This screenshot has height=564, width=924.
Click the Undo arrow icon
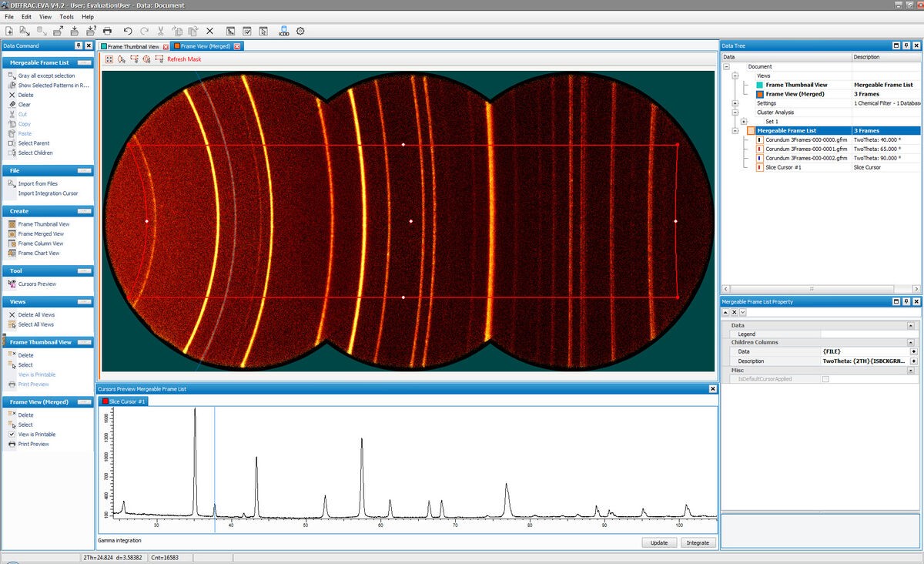pyautogui.click(x=128, y=31)
